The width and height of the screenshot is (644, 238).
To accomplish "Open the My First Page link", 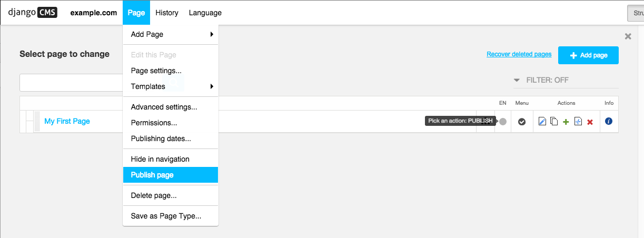I will tap(67, 121).
